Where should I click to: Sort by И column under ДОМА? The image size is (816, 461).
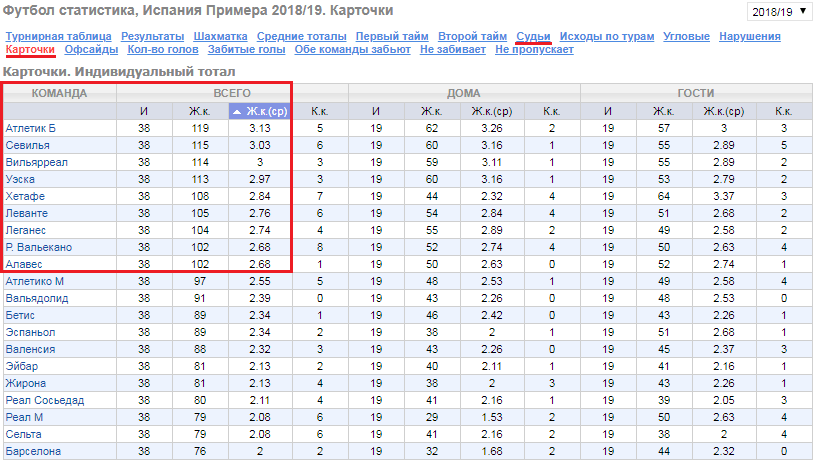[376, 111]
